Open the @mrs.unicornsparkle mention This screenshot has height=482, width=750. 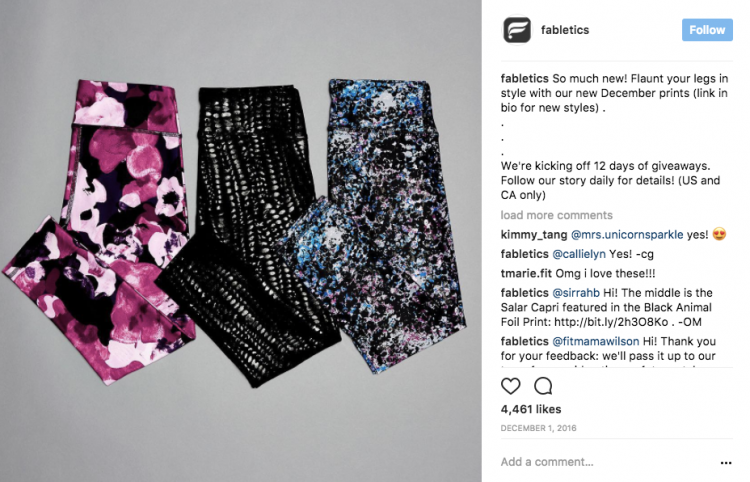coord(627,235)
